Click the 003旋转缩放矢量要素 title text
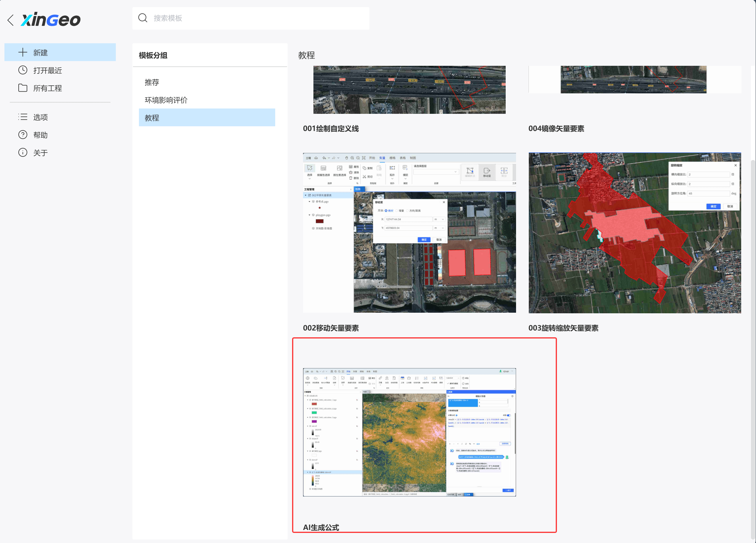This screenshot has height=543, width=756. [563, 328]
